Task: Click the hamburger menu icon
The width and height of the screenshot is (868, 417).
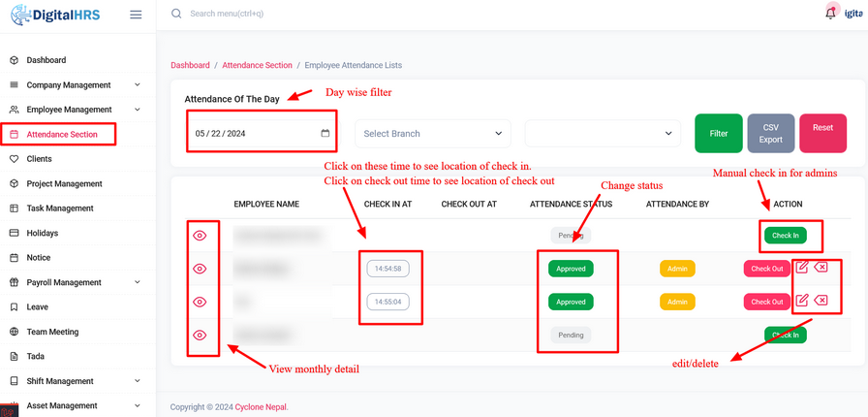Action: (x=136, y=15)
